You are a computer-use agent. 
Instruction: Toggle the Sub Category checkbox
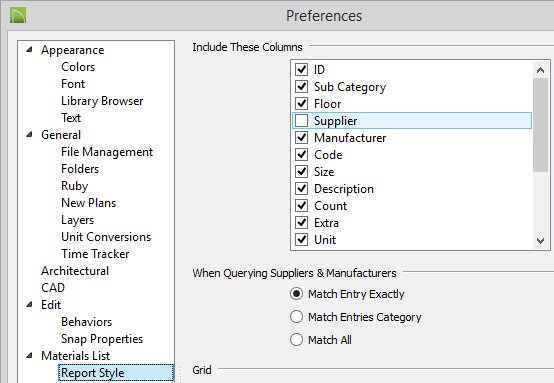301,87
